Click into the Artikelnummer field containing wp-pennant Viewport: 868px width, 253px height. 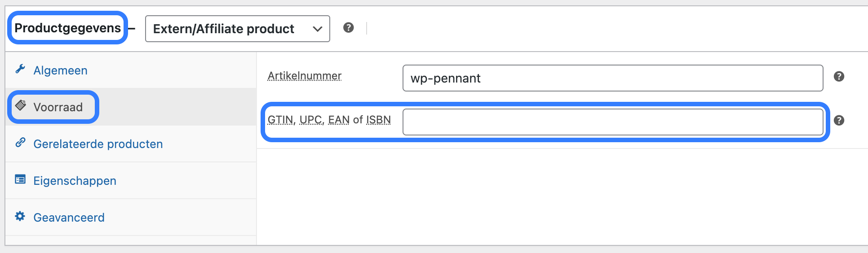613,78
